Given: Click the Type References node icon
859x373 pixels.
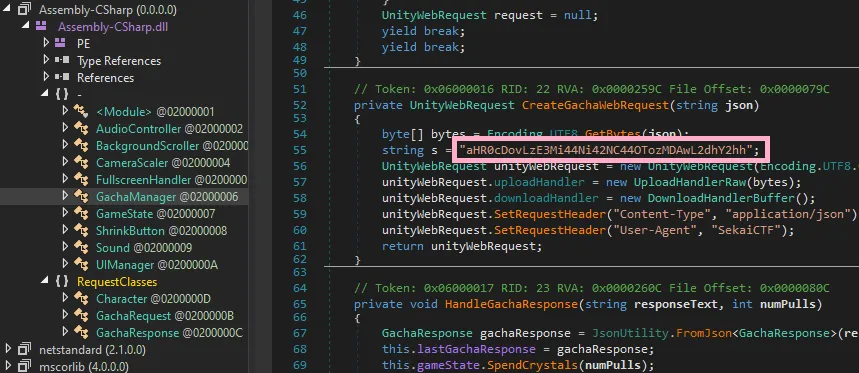Looking at the screenshot, I should click(62, 60).
